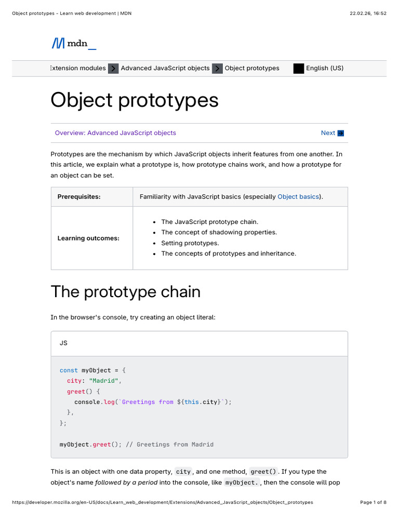Click the inline greet() code snippet in paragraph
399x532 pixels.
tap(263, 472)
